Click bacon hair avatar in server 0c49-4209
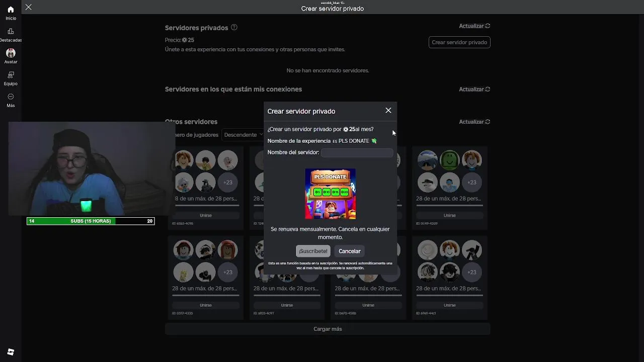 pyautogui.click(x=472, y=160)
